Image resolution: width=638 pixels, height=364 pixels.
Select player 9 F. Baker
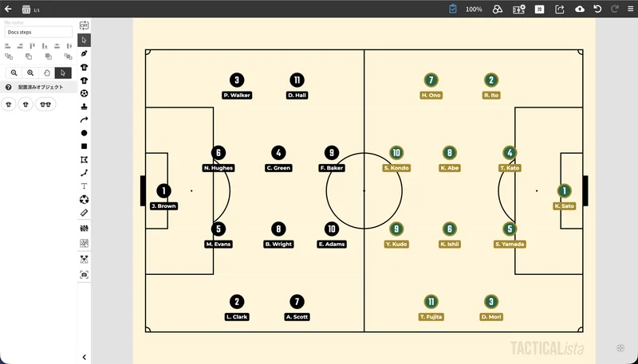pos(332,153)
